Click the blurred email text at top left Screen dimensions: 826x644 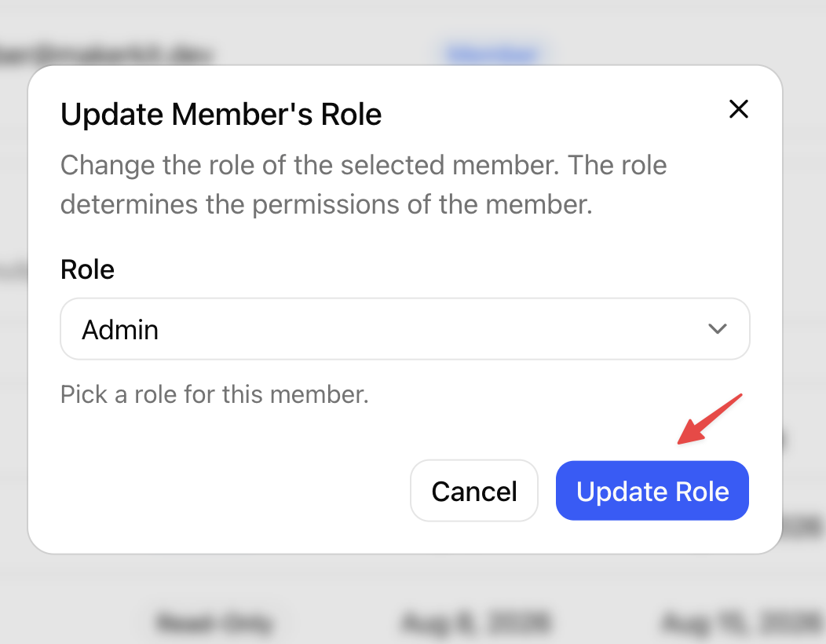coord(105,53)
